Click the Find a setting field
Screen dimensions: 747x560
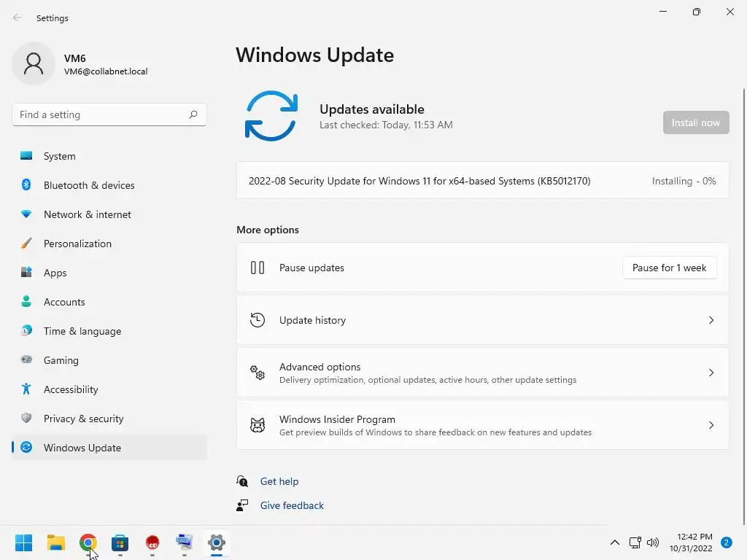pos(109,114)
